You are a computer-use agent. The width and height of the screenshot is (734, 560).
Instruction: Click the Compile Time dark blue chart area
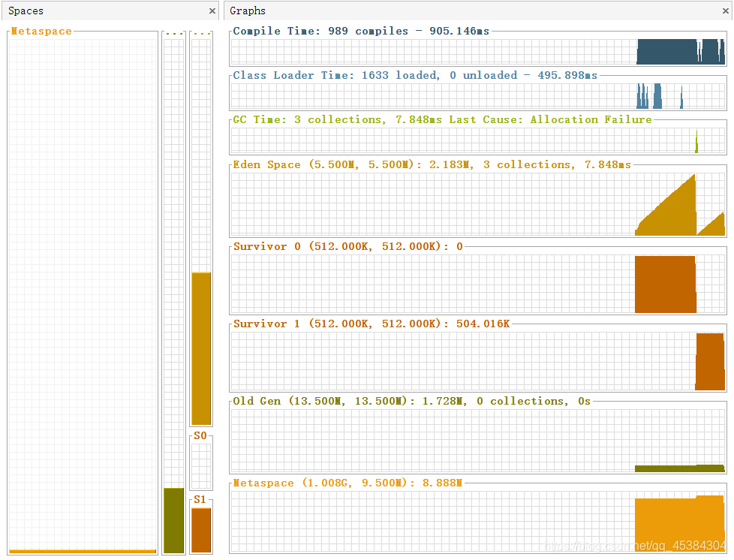681,52
